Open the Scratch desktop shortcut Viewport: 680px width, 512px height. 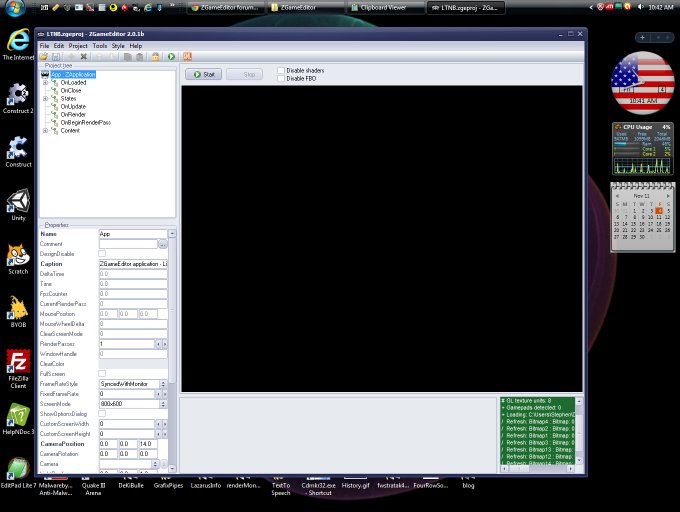click(x=18, y=259)
